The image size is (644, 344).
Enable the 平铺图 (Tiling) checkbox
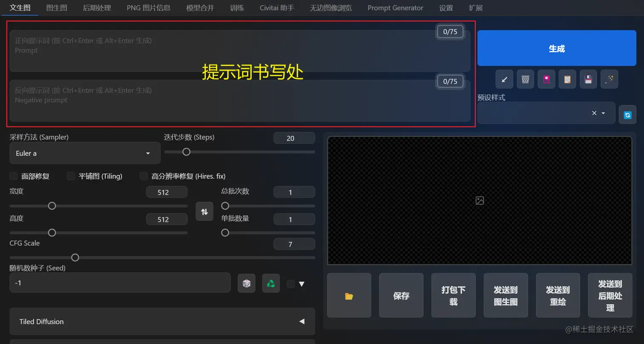pyautogui.click(x=71, y=176)
